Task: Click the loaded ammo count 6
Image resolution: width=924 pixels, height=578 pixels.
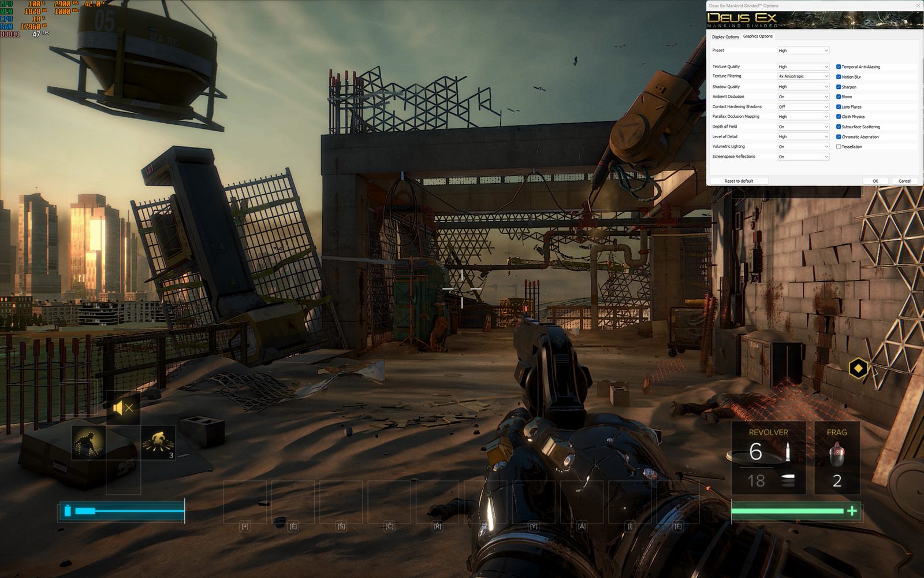Action: pos(755,451)
